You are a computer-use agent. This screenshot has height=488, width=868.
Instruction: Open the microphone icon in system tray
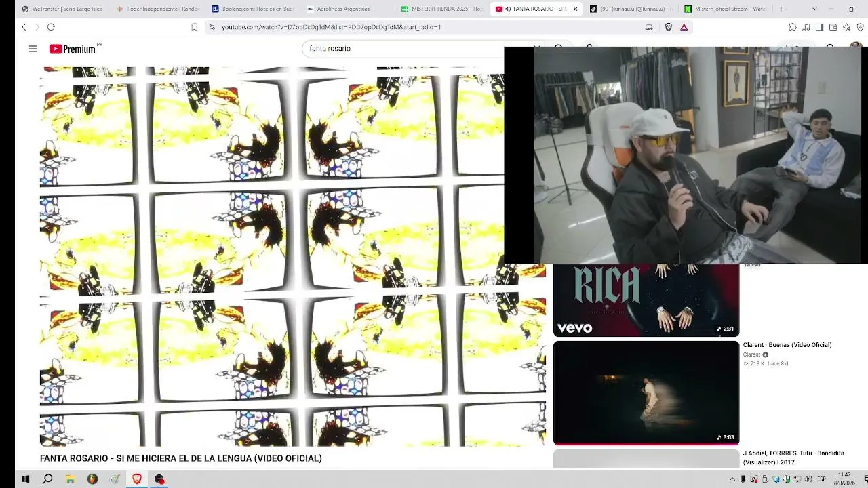click(x=743, y=479)
